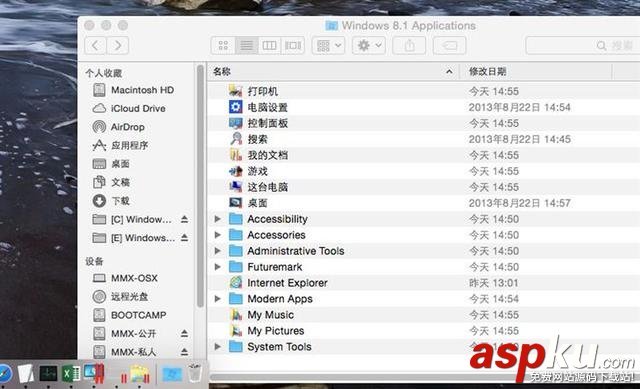
Task: Click the Futuremark folder icon
Action: pos(236,267)
